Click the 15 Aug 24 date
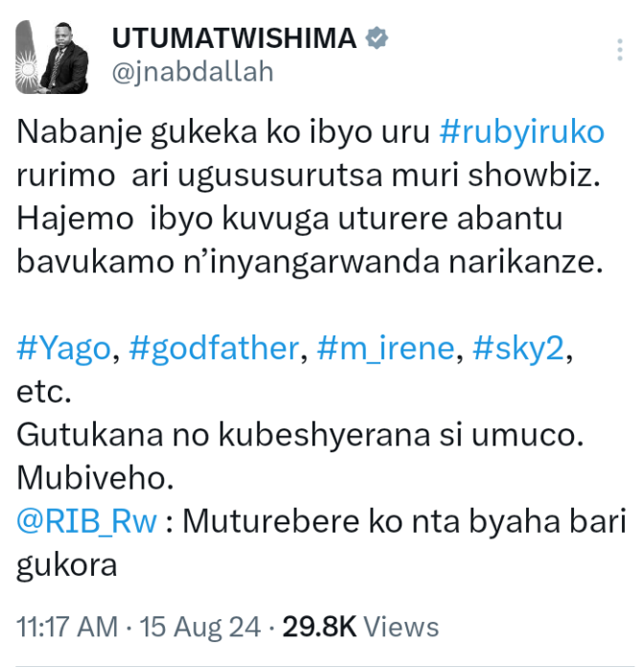 click(200, 627)
